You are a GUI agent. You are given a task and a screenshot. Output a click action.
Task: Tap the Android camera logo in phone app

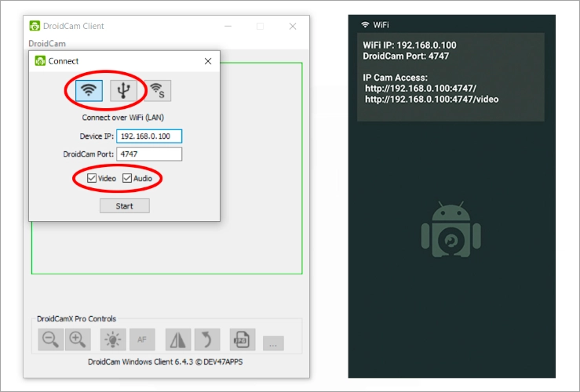(451, 230)
